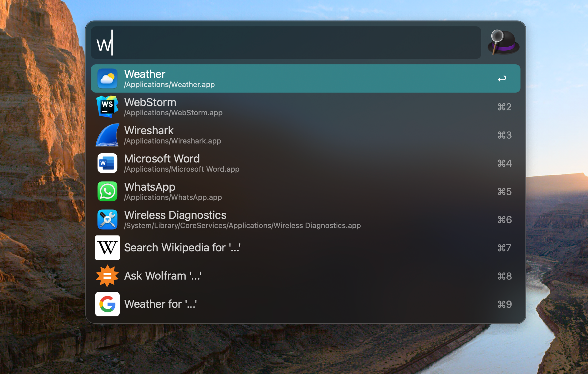Click the ⌘9 shortcut label

pos(505,304)
